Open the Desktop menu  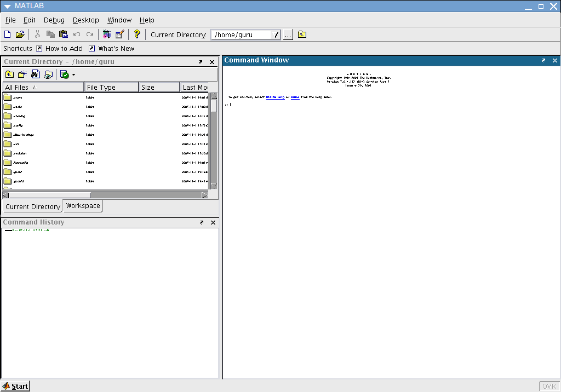pos(86,20)
